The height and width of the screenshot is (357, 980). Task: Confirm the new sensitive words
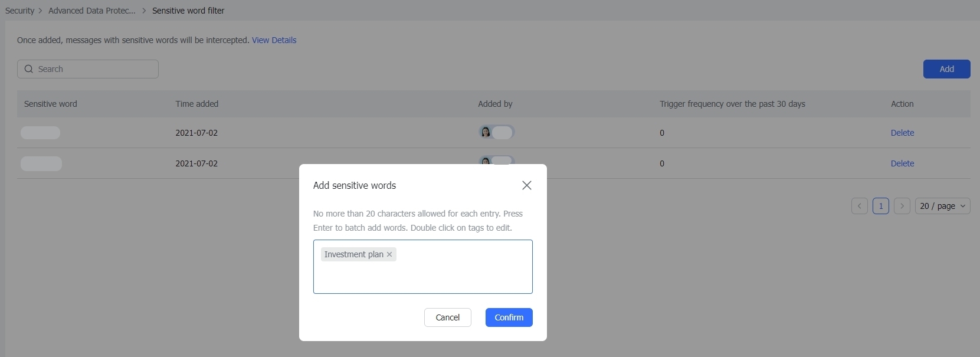pyautogui.click(x=509, y=317)
